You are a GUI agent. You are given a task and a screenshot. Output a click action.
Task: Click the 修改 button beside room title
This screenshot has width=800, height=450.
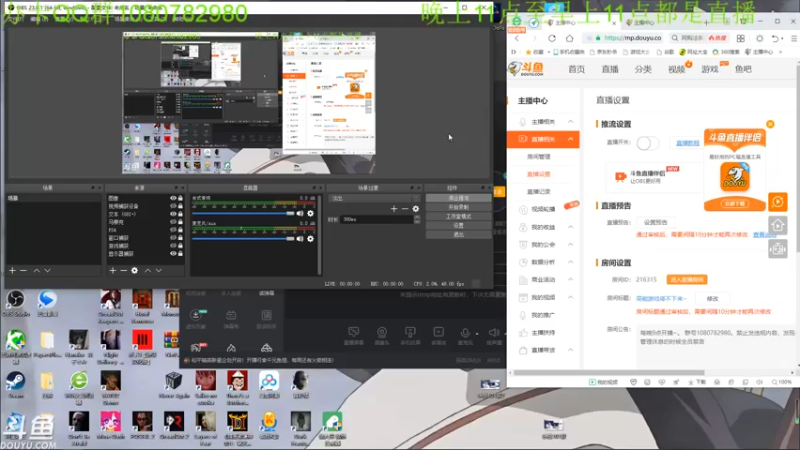(x=712, y=298)
